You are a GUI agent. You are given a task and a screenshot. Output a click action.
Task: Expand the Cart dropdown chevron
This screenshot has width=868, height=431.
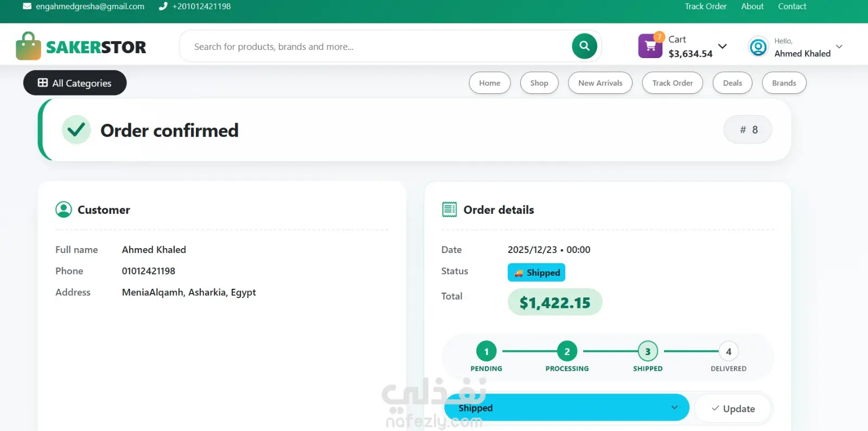[x=723, y=46]
